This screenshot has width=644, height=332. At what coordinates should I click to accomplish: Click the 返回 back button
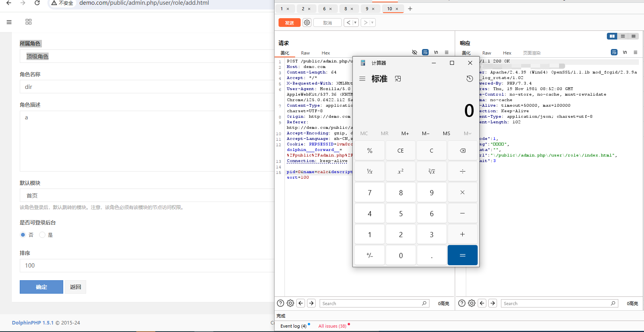(x=75, y=287)
